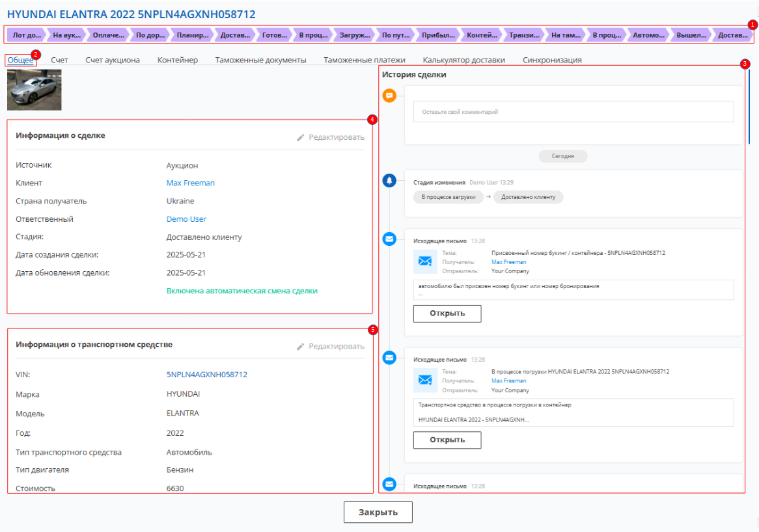This screenshot has width=759, height=532.
Task: Select the 'На там...' stage pill
Action: click(566, 35)
